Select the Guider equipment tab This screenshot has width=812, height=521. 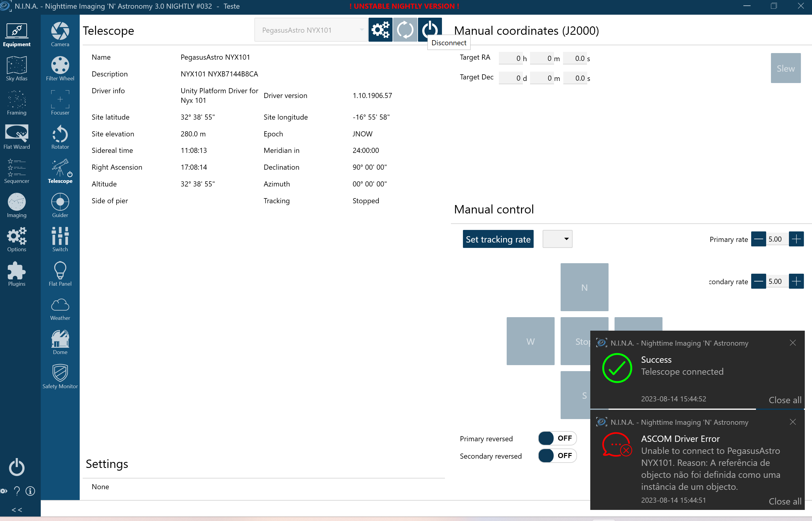tap(60, 206)
